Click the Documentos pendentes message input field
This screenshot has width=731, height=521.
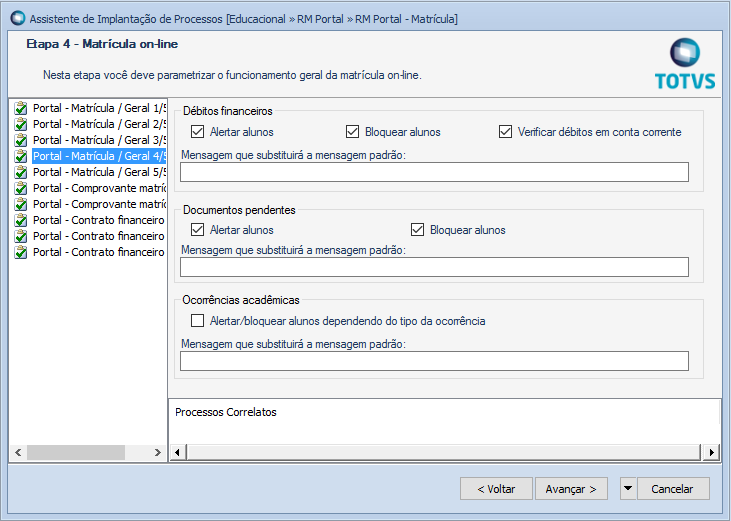pyautogui.click(x=434, y=267)
